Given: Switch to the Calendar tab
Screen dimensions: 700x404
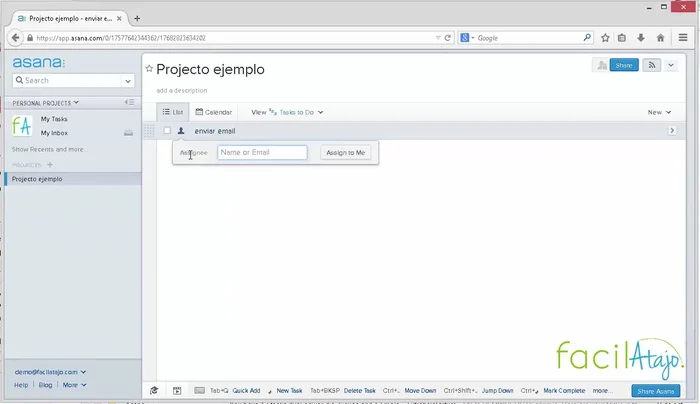Looking at the screenshot, I should click(x=213, y=112).
